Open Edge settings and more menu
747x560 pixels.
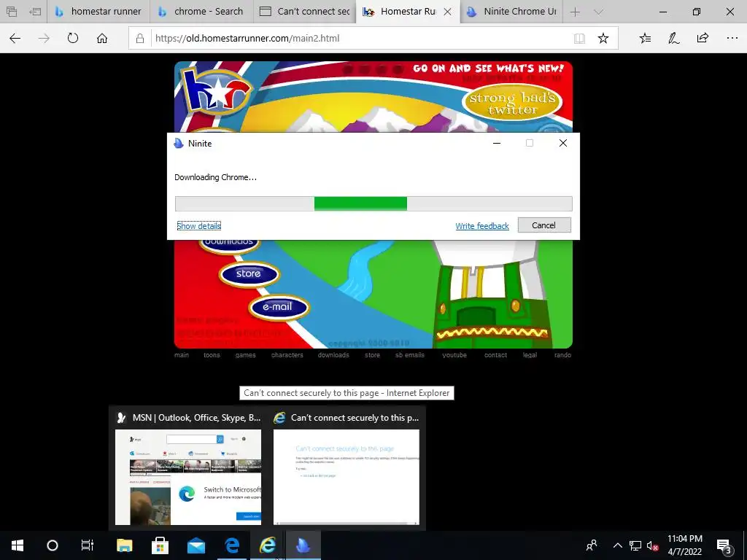tap(732, 39)
